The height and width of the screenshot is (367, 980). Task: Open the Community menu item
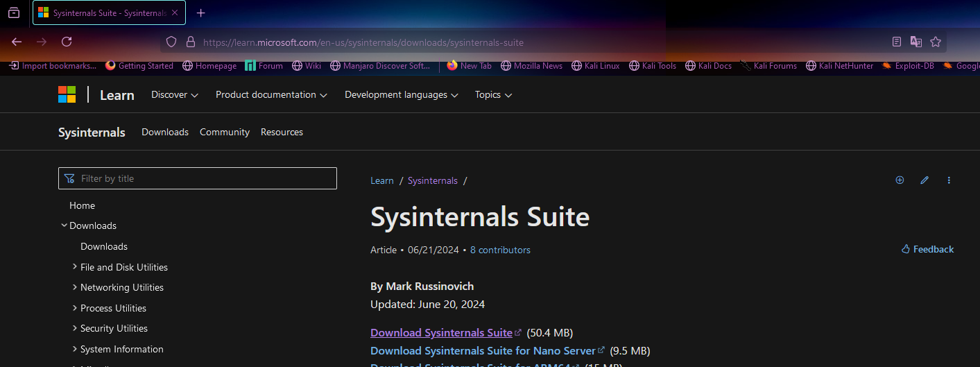pyautogui.click(x=224, y=132)
